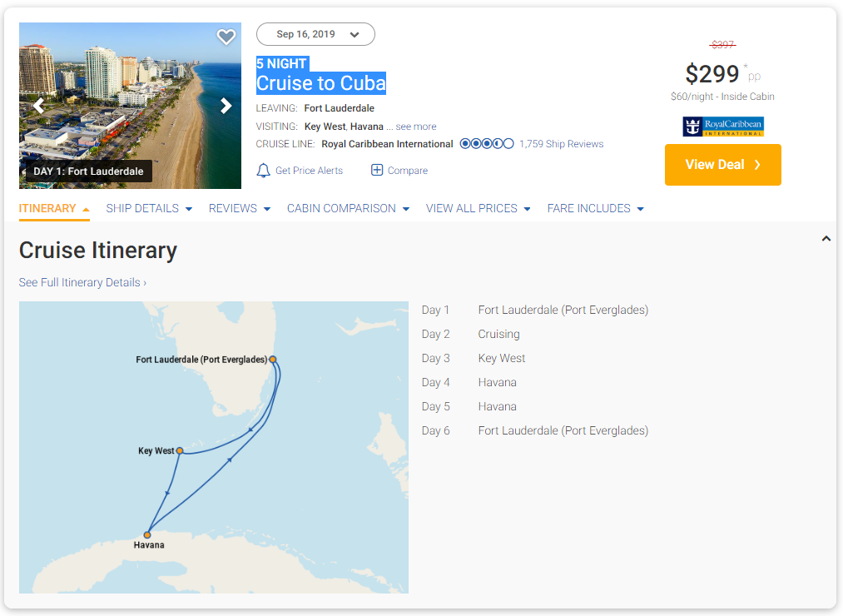Advance to next photo with right arrow
Viewport: 843px width, 616px height.
click(x=226, y=106)
